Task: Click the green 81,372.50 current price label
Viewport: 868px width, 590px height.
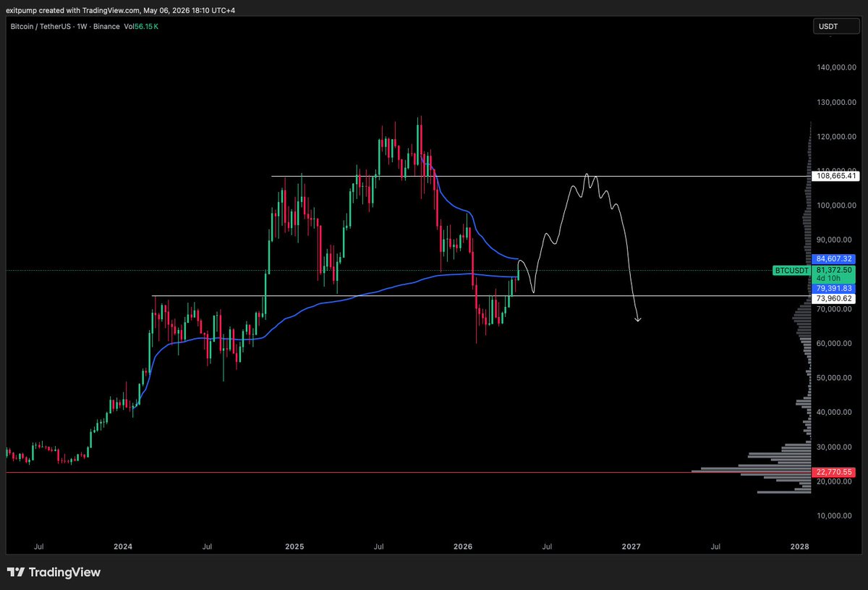Action: pyautogui.click(x=835, y=269)
